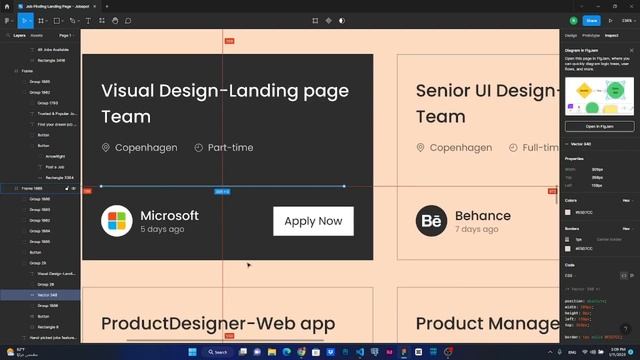This screenshot has width=640, height=360.
Task: Open the Help question mark button
Action: (x=625, y=329)
